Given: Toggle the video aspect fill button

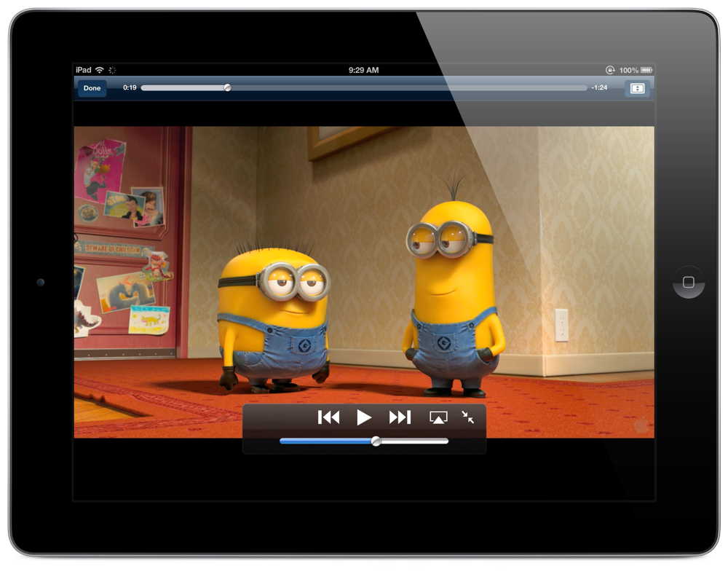Looking at the screenshot, I should 637,88.
